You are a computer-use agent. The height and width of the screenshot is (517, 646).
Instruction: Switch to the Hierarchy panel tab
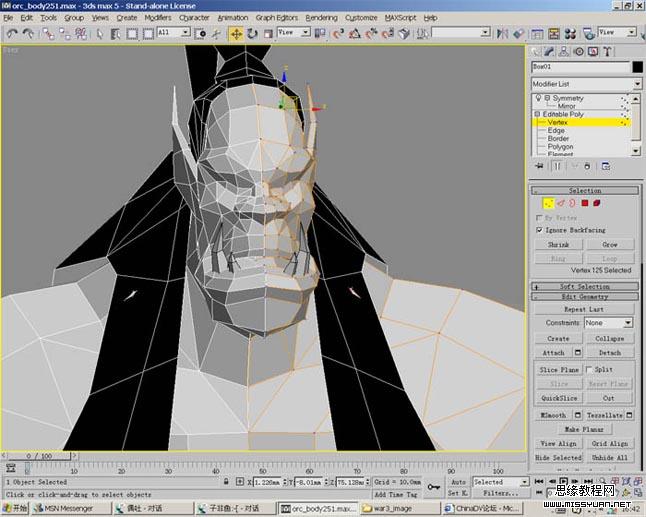tap(564, 51)
